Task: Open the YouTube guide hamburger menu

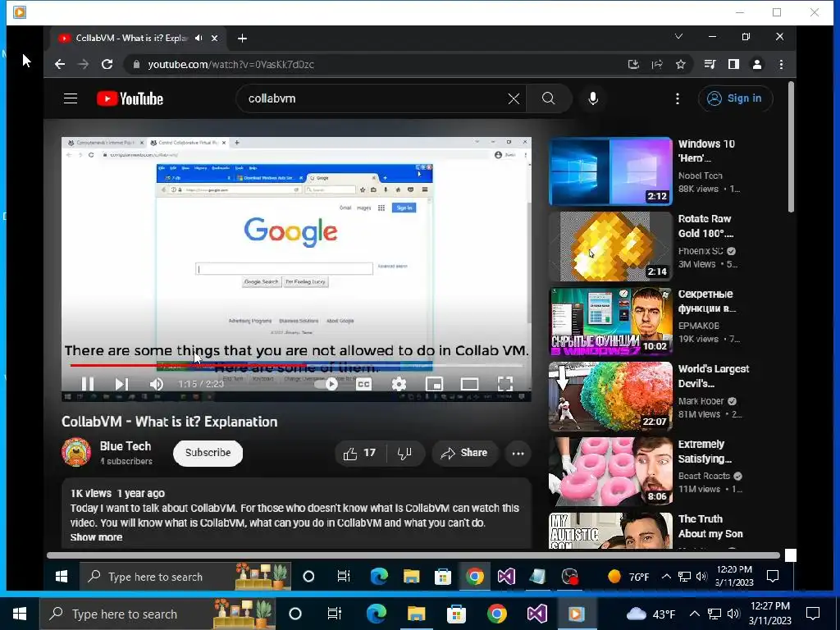Action: point(71,98)
